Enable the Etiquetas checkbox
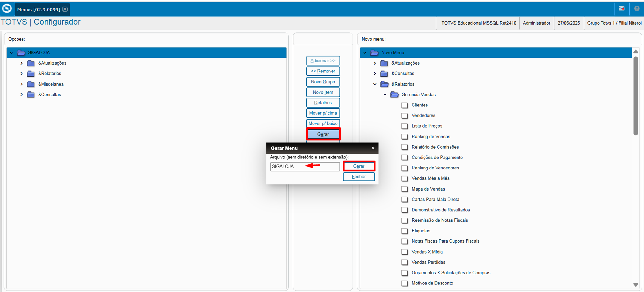This screenshot has width=644, height=292. tap(404, 231)
